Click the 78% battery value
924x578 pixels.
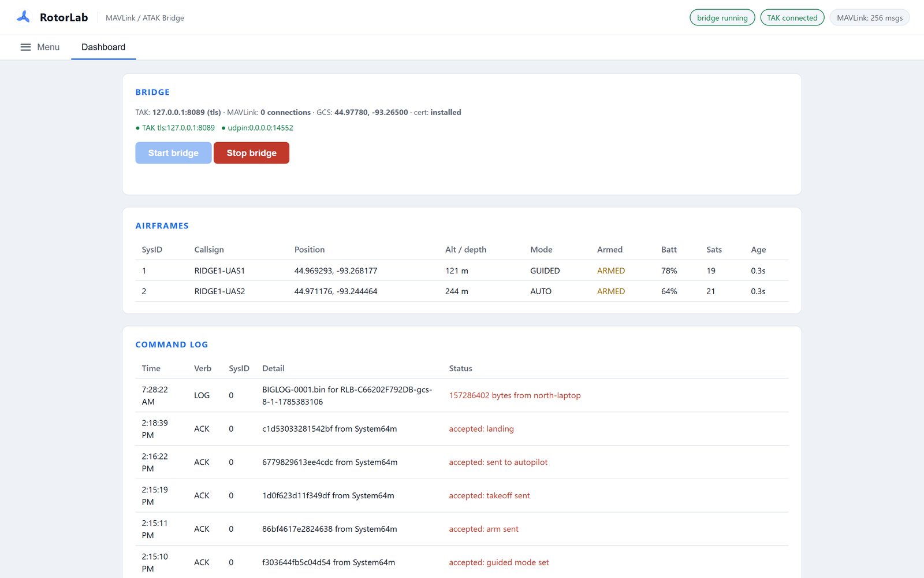click(x=669, y=271)
